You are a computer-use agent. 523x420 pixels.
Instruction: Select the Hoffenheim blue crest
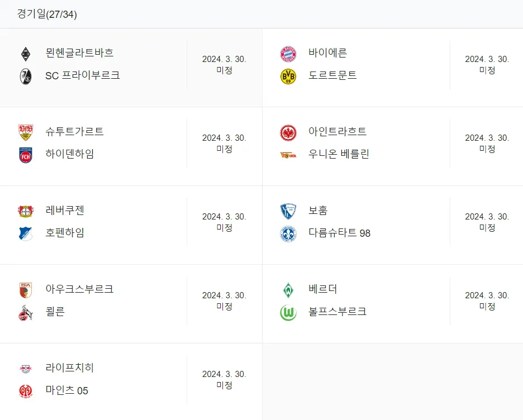[x=26, y=233]
